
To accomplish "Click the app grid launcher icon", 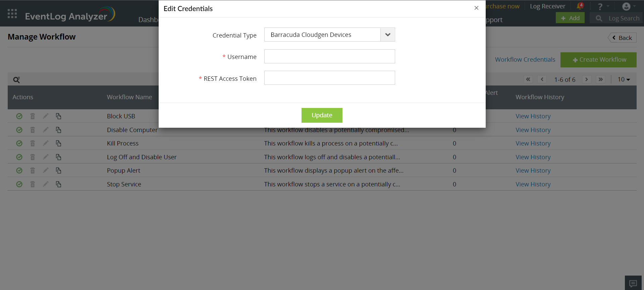I will click(12, 13).
